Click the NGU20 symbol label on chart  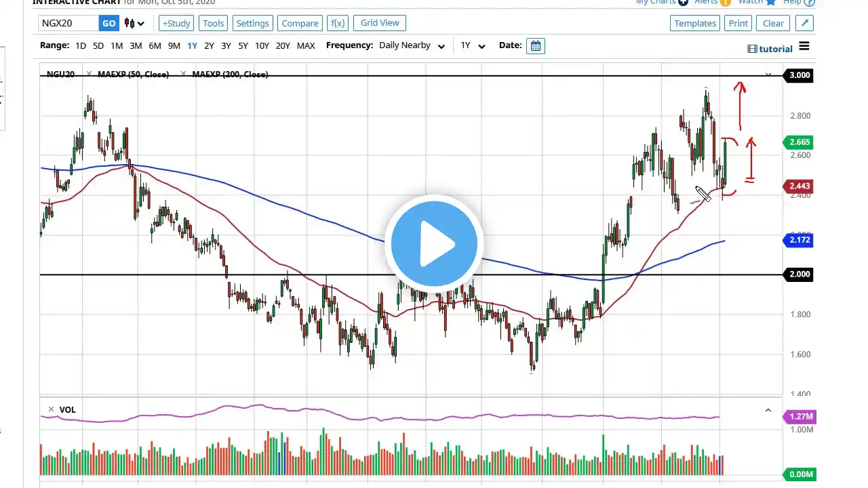tap(60, 74)
